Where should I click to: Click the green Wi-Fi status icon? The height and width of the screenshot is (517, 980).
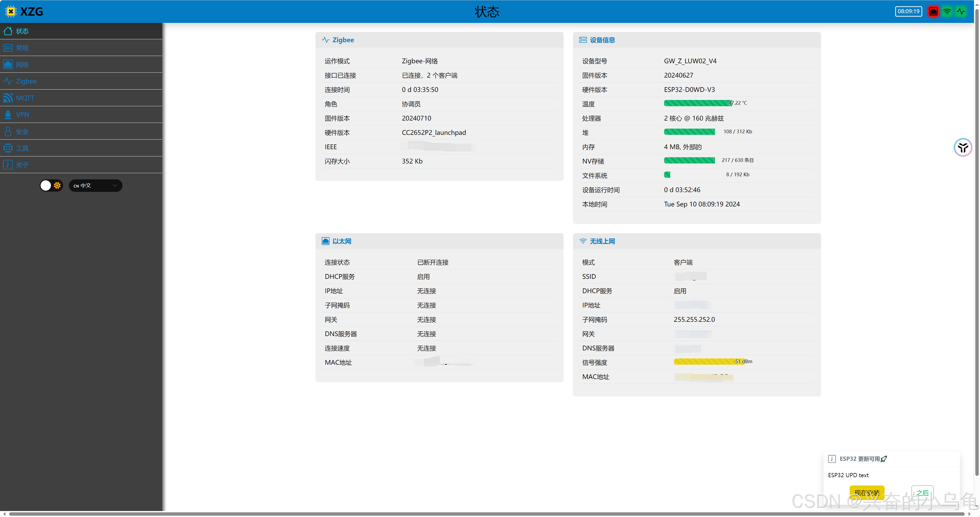[947, 11]
